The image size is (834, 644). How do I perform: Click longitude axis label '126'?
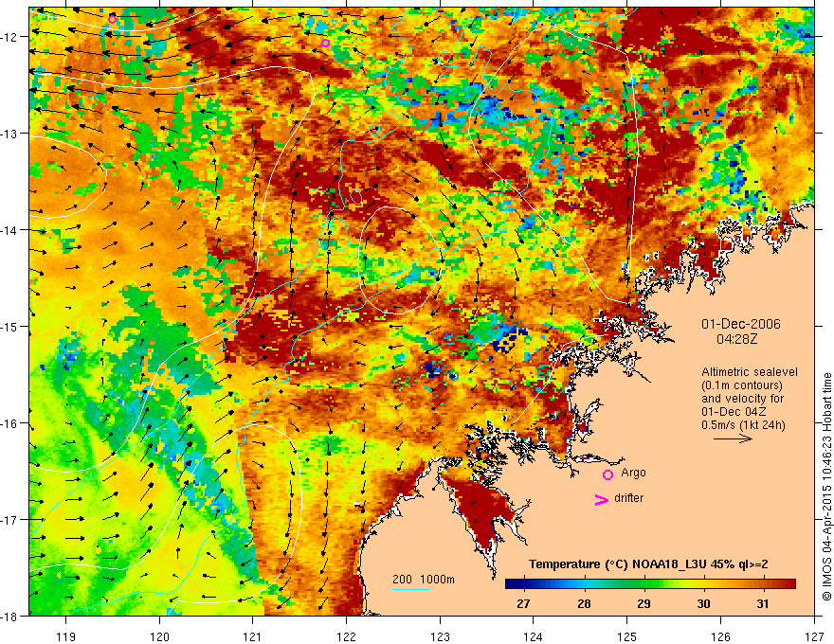click(720, 636)
